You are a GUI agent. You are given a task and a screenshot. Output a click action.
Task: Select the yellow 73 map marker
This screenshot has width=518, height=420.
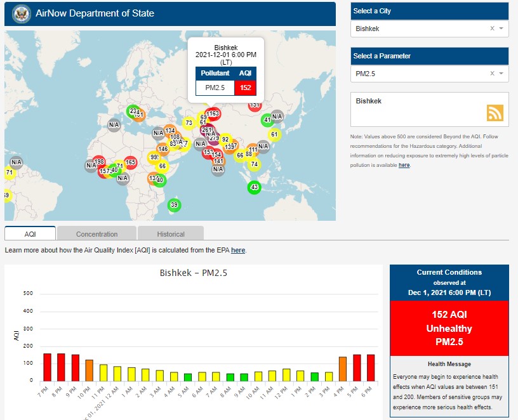(188, 123)
